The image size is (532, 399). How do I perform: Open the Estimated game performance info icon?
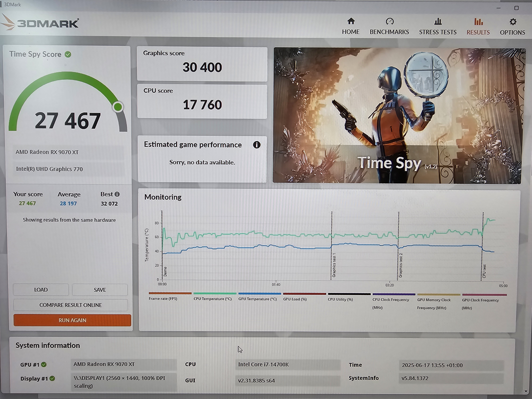[257, 145]
